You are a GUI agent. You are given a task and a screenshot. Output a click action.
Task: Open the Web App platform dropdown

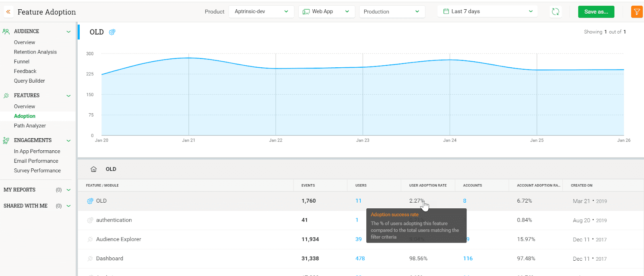[326, 12]
